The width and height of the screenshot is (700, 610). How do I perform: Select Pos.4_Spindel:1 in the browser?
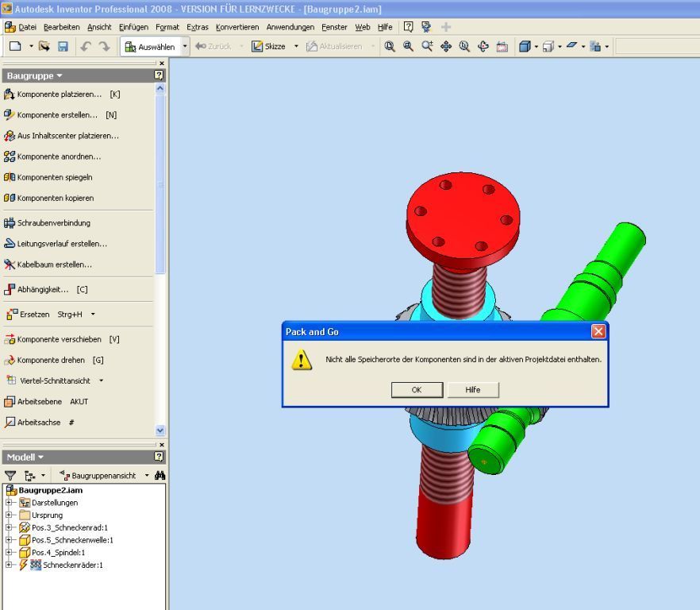(58, 552)
